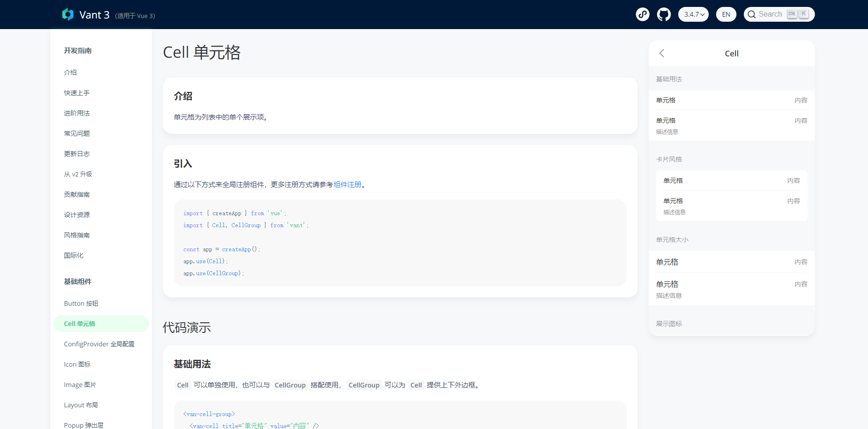Click the search magnifier icon
Image resolution: width=868 pixels, height=429 pixels.
[x=753, y=14]
